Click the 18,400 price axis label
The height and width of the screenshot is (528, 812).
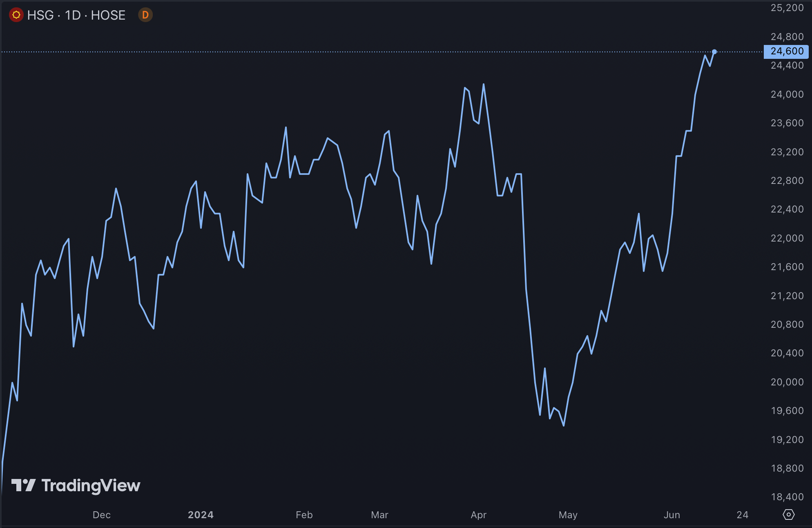coord(787,497)
